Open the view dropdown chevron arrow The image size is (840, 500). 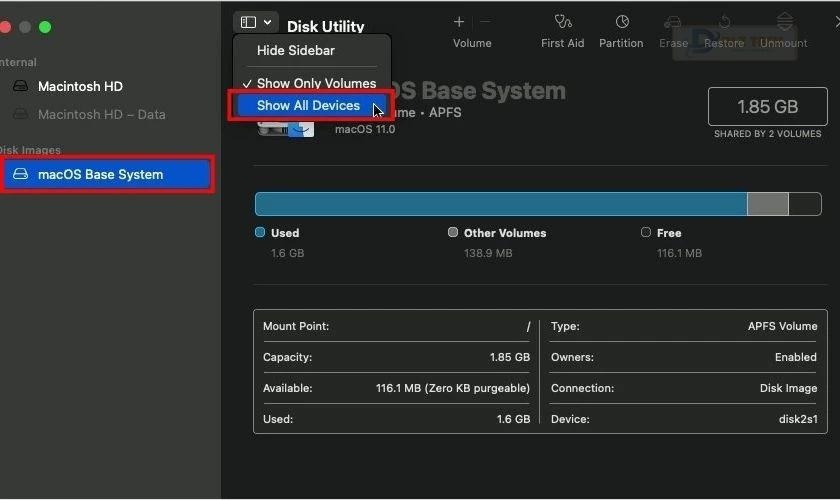point(267,22)
